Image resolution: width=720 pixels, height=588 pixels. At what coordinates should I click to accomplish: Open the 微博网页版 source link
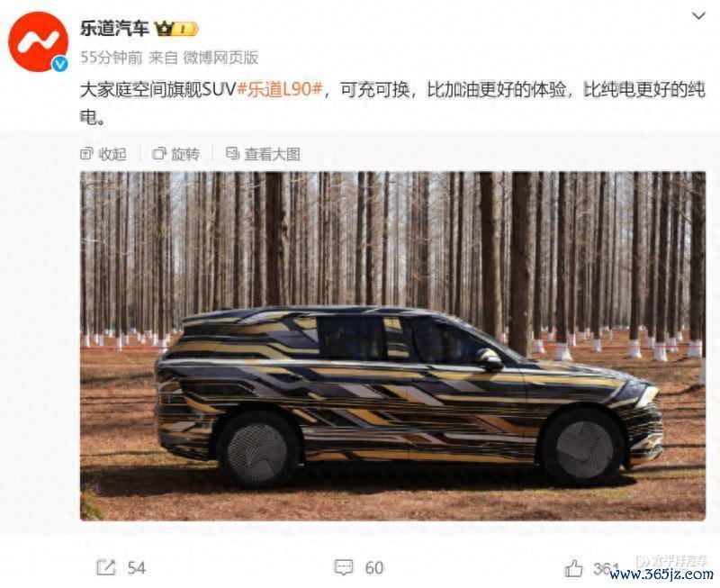click(x=220, y=58)
